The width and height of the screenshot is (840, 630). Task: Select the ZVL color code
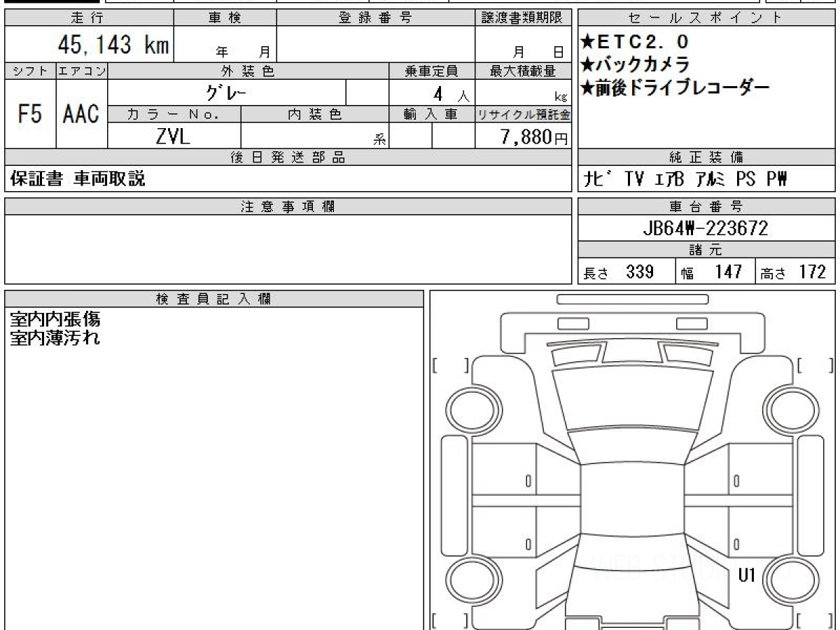click(173, 136)
